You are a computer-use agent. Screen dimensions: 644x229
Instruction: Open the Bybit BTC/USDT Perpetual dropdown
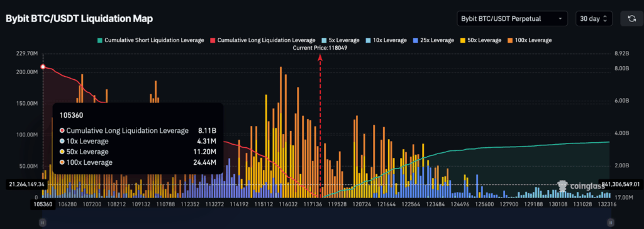512,18
